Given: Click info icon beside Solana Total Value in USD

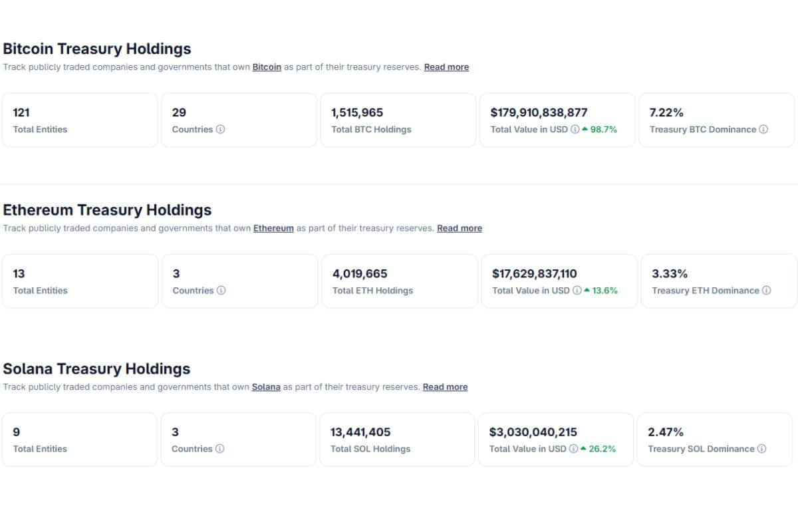Looking at the screenshot, I should click(573, 449).
